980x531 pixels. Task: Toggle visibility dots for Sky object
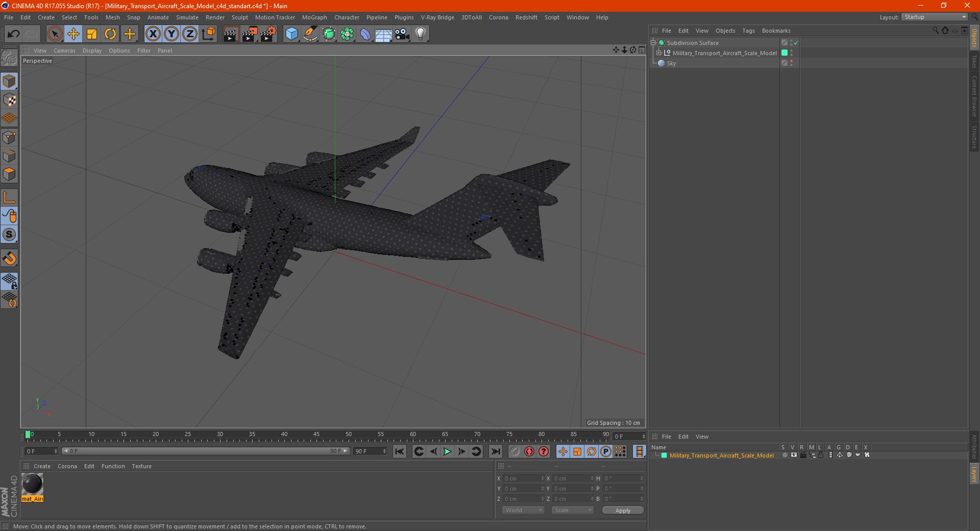click(791, 63)
